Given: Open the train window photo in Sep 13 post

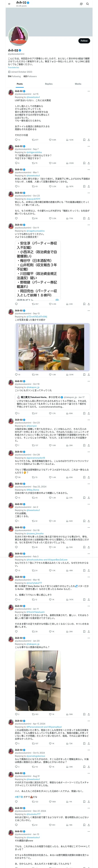Looking at the screenshot, I should tap(52, 347).
